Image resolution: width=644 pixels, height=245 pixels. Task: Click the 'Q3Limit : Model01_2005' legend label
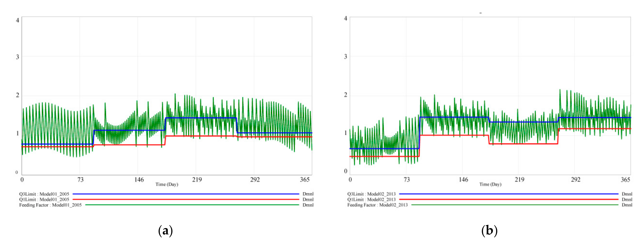coord(44,194)
